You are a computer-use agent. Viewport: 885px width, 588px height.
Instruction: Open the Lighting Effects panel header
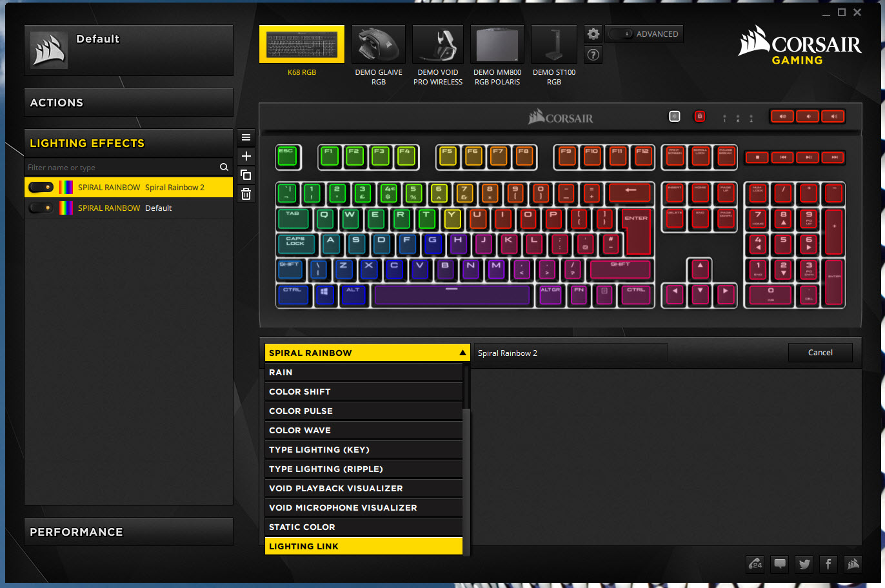pos(128,143)
